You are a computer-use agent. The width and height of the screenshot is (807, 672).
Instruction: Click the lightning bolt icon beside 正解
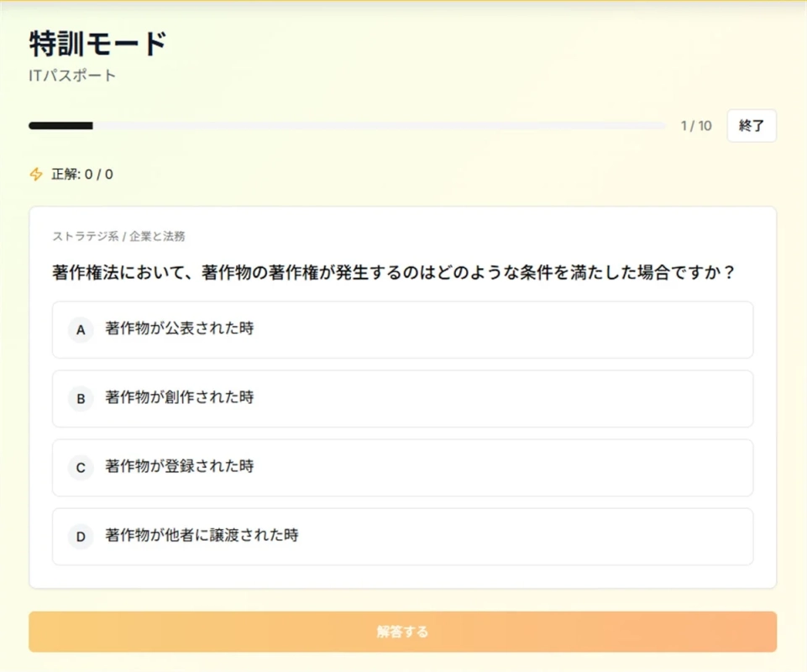[x=34, y=175]
